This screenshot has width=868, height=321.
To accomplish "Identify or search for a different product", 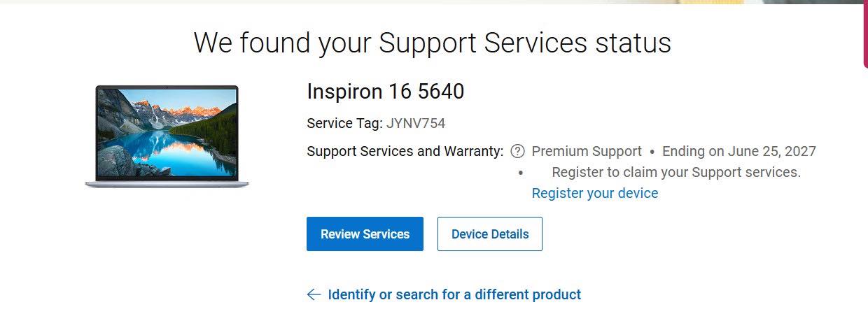I will [x=454, y=294].
